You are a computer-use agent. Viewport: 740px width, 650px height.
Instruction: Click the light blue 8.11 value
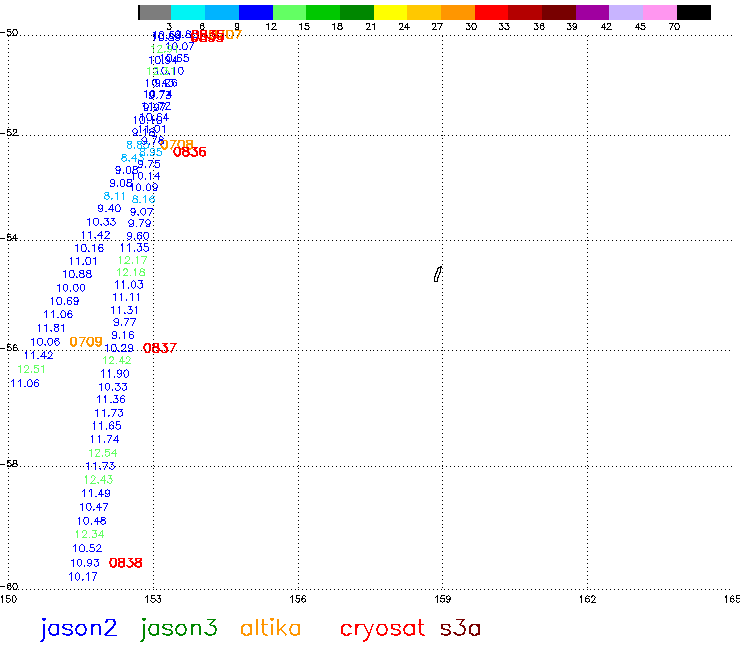click(x=115, y=196)
